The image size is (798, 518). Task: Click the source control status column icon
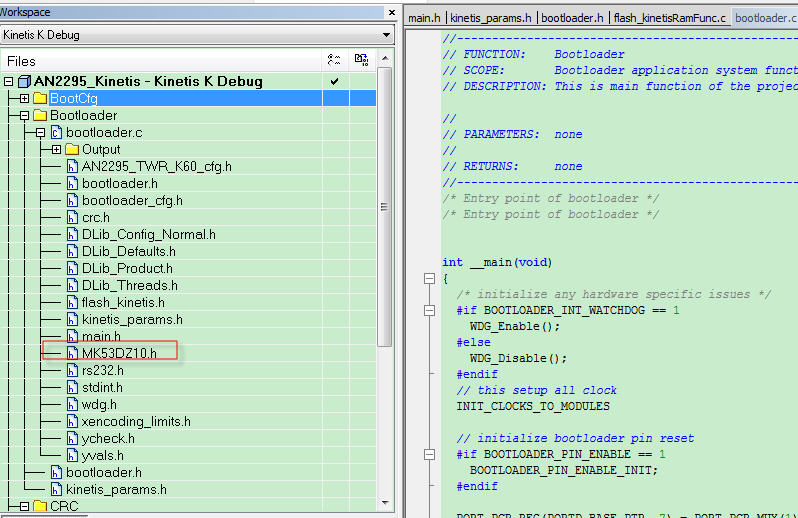coord(361,60)
